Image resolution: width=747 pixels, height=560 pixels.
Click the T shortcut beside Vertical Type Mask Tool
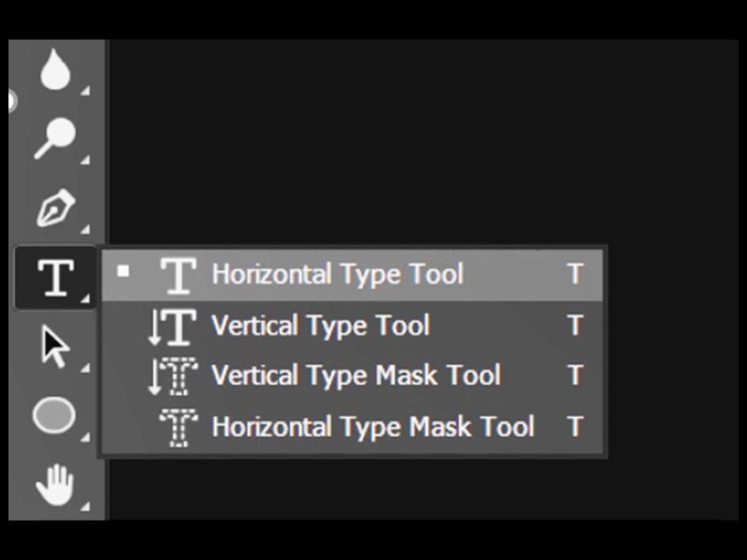click(575, 376)
